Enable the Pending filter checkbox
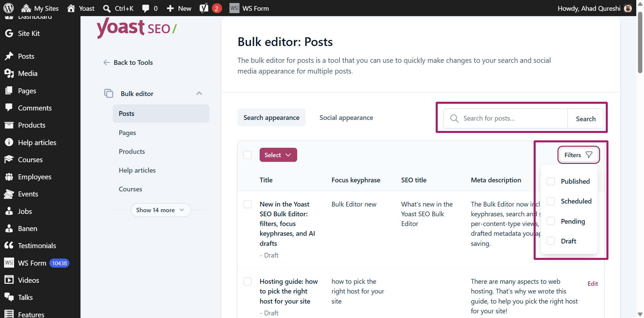This screenshot has height=318, width=644. 551,221
